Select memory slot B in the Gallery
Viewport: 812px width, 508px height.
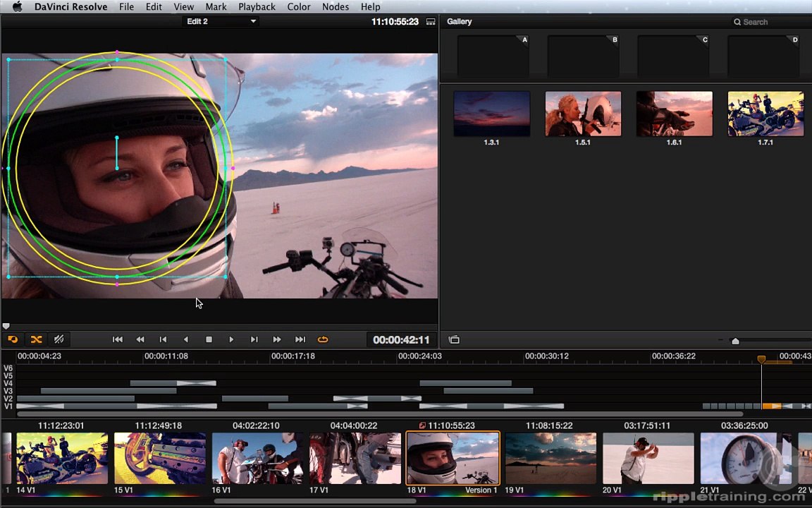583,56
